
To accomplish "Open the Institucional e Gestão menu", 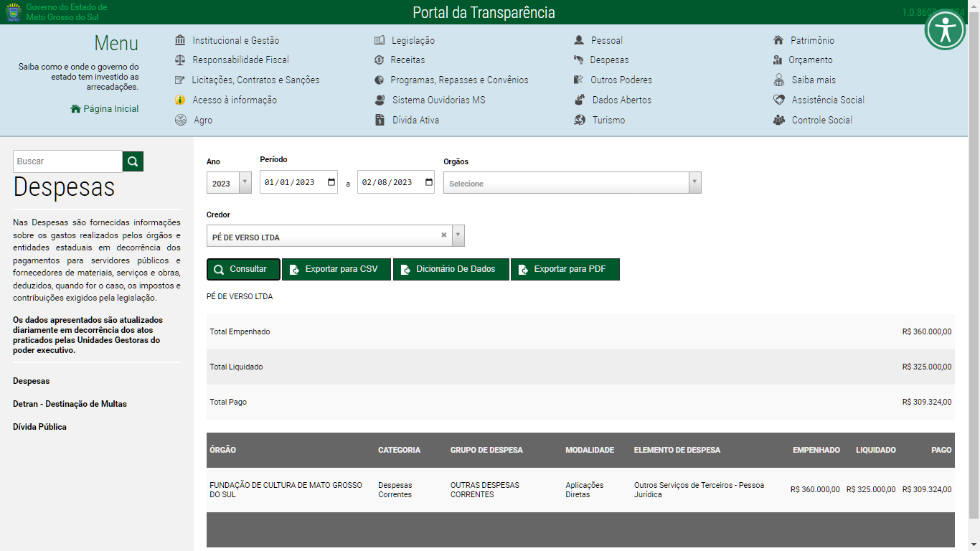I will coord(236,40).
